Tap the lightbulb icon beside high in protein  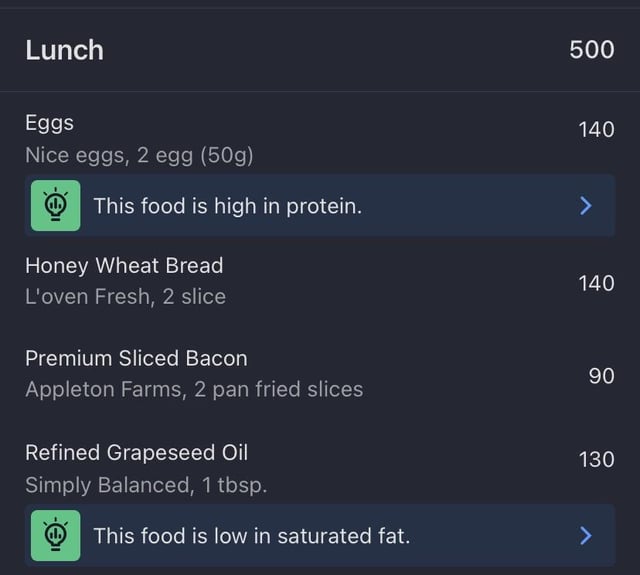click(56, 205)
